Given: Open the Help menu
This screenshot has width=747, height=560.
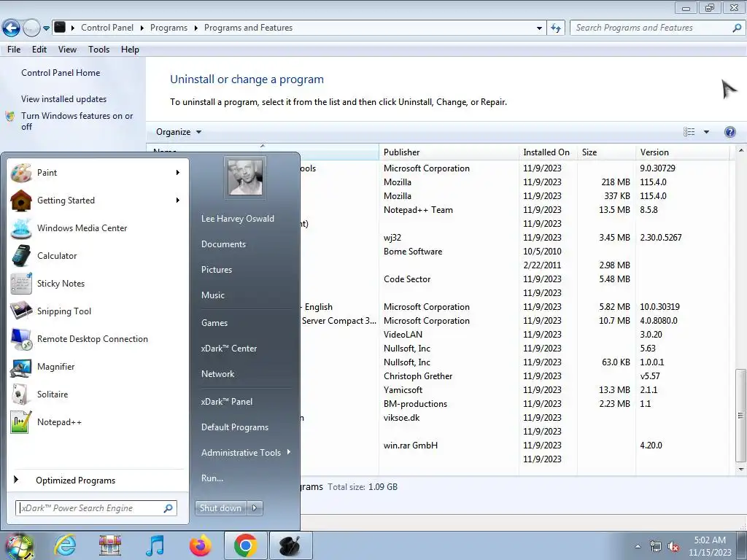Looking at the screenshot, I should (130, 50).
